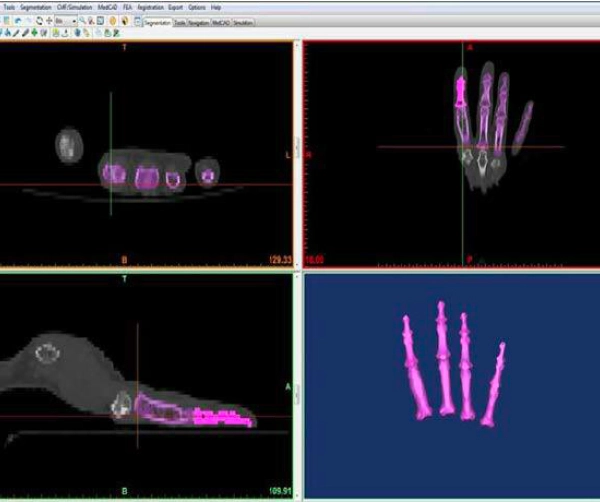Select the pencil edit tool in second toolbar row

point(16,32)
